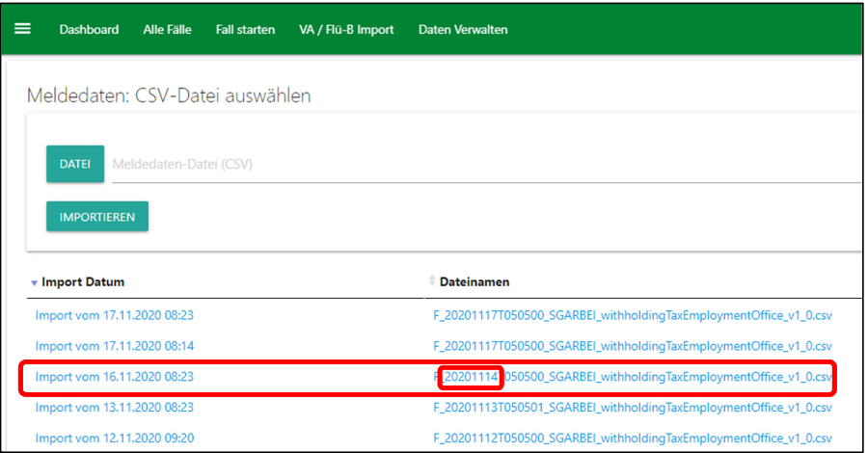Focus the Meldedaten-Datei (CSV) input field

(482, 165)
